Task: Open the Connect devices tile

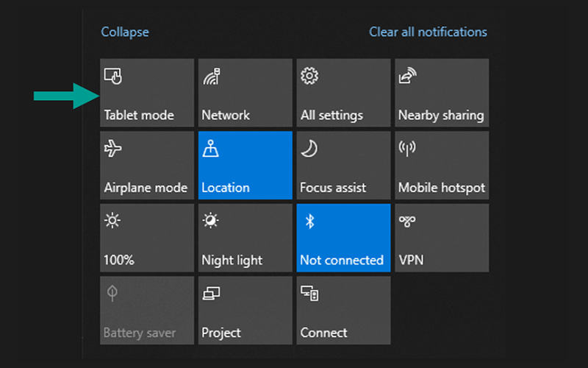Action: (x=343, y=311)
